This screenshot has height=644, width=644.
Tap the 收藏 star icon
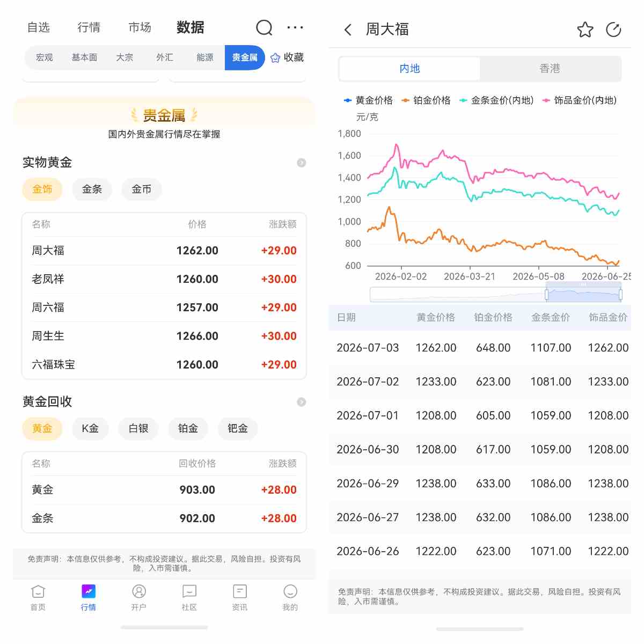click(x=275, y=57)
